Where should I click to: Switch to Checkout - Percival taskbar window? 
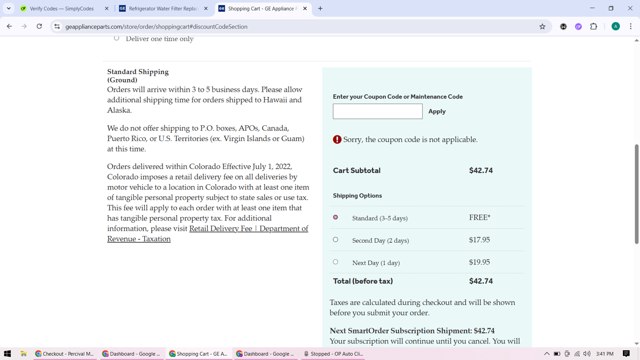[64, 353]
